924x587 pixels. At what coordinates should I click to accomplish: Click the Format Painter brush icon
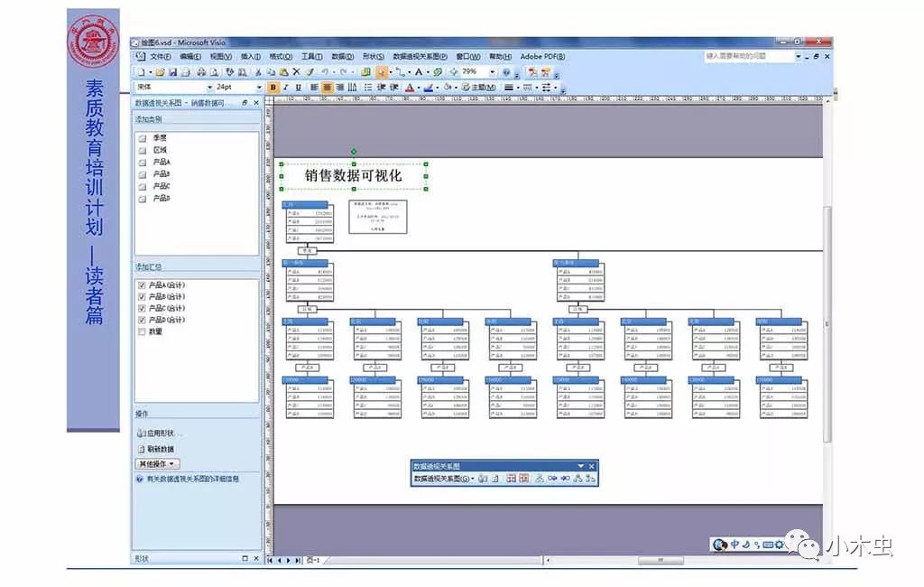click(310, 72)
